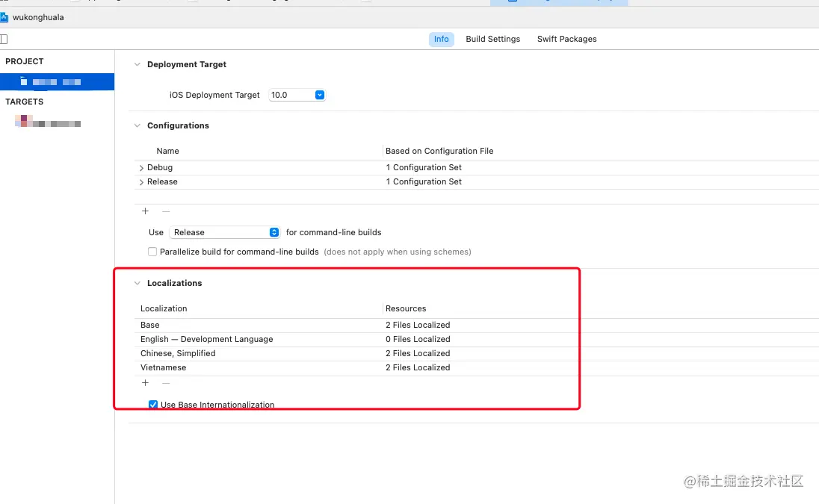
Task: Click Vietnamese '2 Files Localized' cell
Action: pos(418,368)
